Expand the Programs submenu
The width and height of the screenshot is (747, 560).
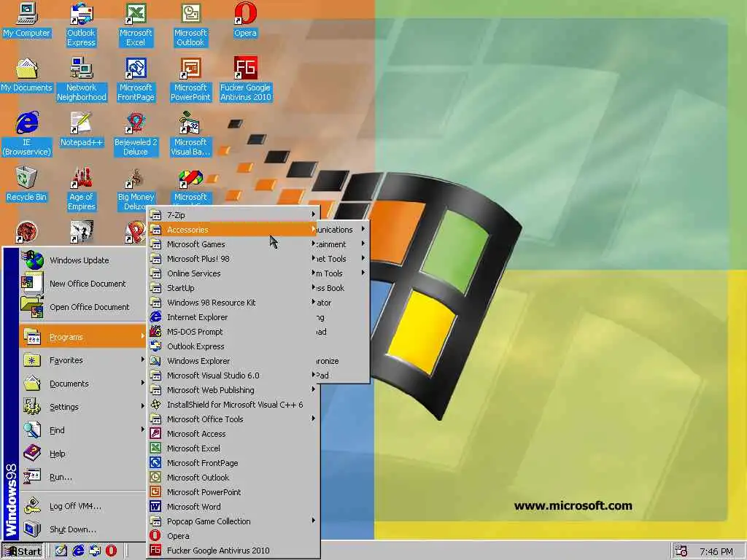click(x=83, y=337)
